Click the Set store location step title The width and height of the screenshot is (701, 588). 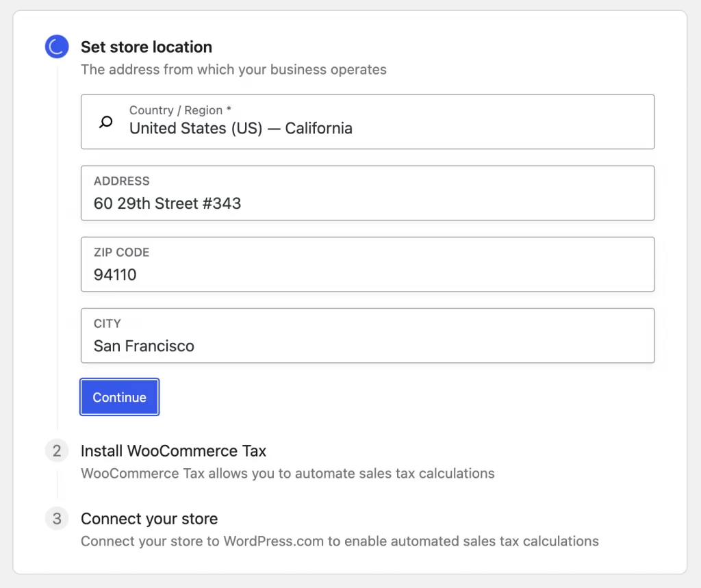(146, 47)
